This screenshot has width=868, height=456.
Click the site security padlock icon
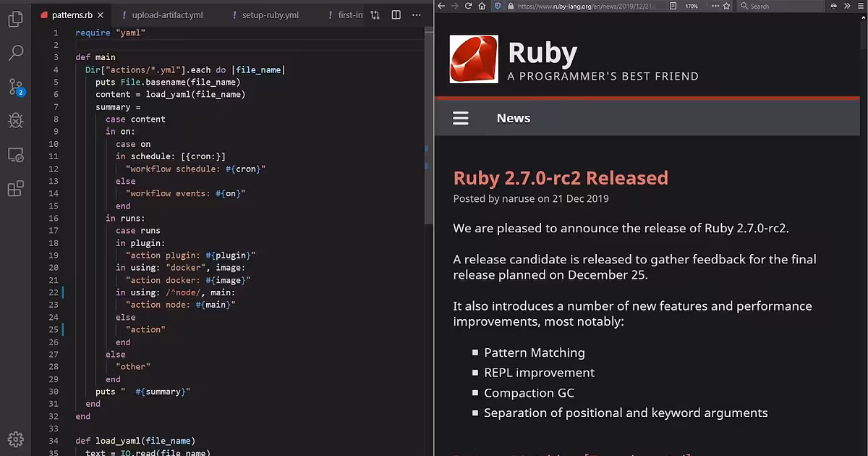511,6
